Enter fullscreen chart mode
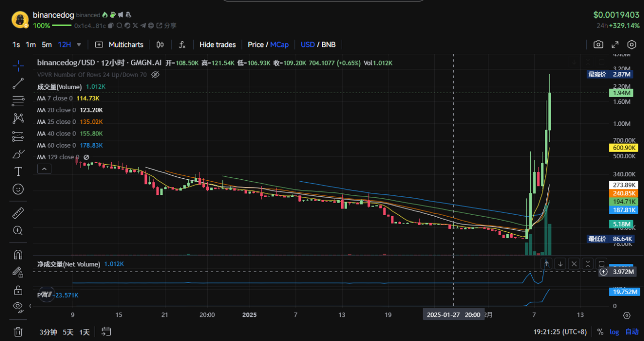 click(615, 44)
